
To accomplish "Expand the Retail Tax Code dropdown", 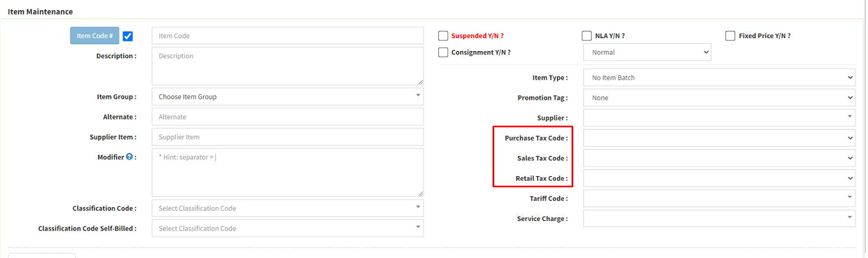I will pos(719,178).
